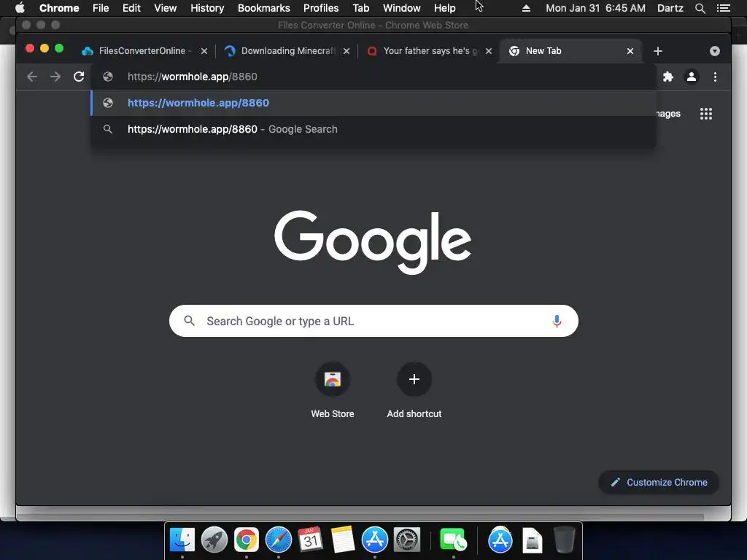Open the tab search dropdown arrow

(x=715, y=51)
